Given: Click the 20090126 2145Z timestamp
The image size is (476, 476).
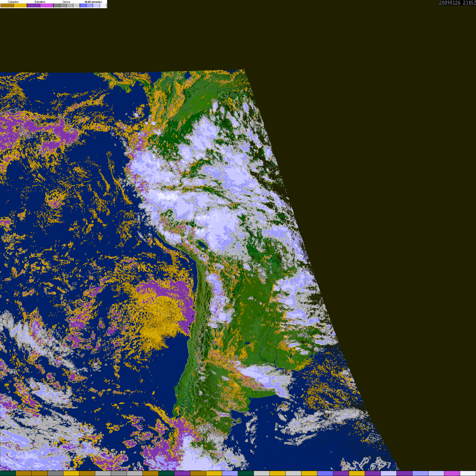Looking at the screenshot, I should 457,3.
